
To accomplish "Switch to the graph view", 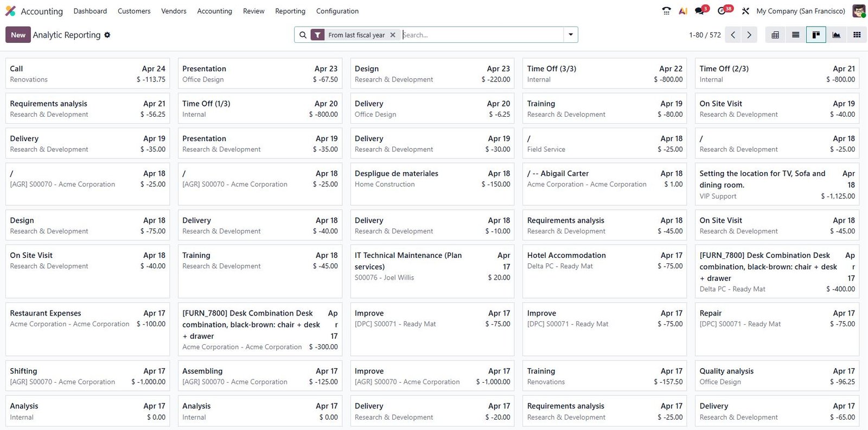I will coord(836,35).
